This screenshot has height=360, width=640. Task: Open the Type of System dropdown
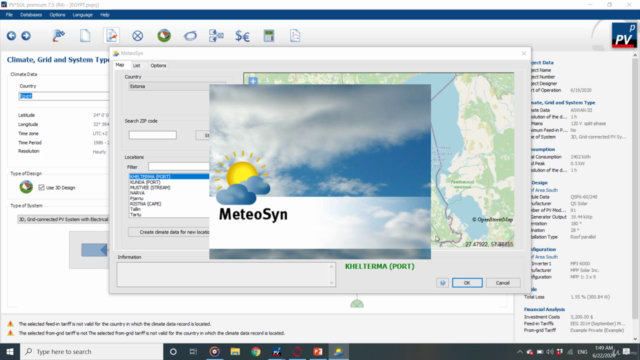[x=63, y=219]
